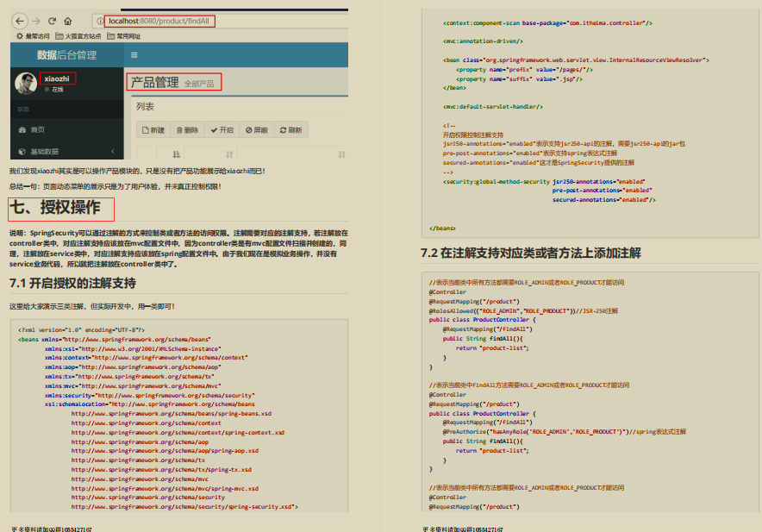This screenshot has height=532, width=762.
Task: Click the 屏蔽 ban button
Action: tap(257, 130)
